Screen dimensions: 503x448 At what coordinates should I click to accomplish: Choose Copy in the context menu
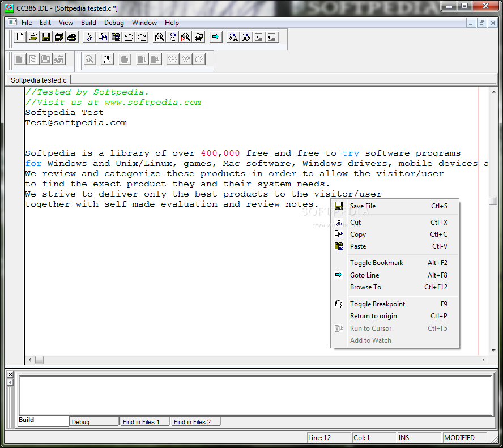tap(395, 234)
